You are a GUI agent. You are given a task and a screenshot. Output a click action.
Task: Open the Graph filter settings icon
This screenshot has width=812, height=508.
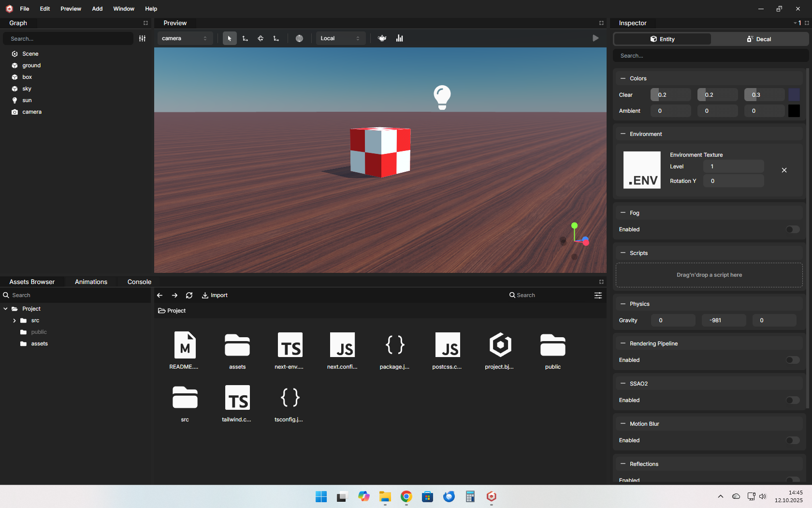pyautogui.click(x=142, y=39)
